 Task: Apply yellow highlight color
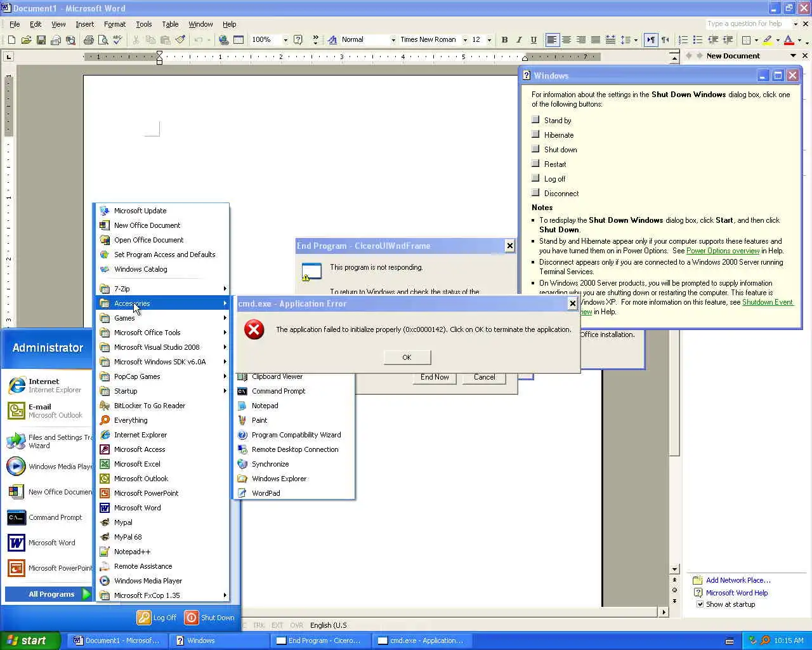pos(768,40)
